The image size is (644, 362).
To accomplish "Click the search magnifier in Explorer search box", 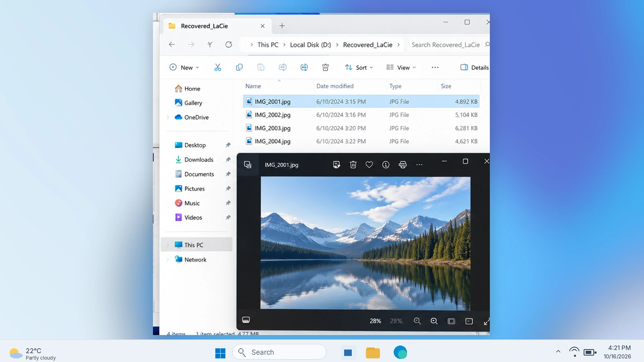I will pos(487,45).
